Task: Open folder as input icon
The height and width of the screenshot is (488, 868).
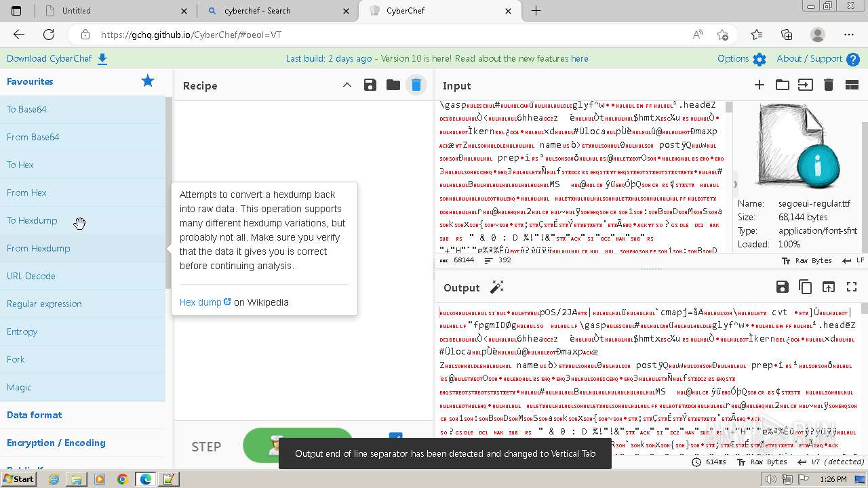Action: (x=783, y=85)
